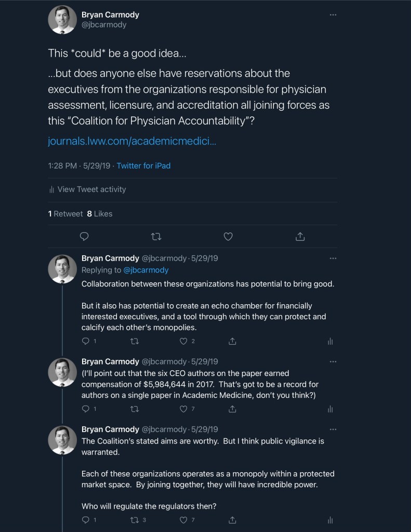The width and height of the screenshot is (411, 532).
Task: Retweet the 'regulate the regulators' reply
Action: click(135, 520)
